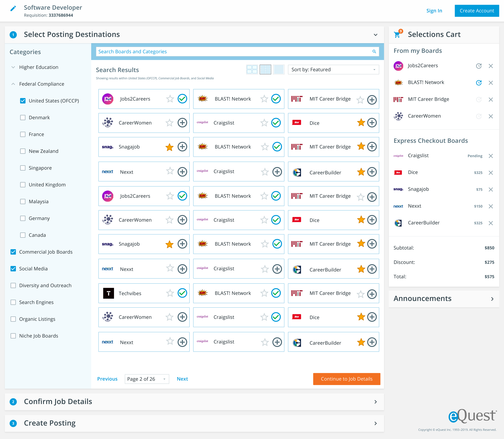Remove MIT Career Bridge from the cart
Image resolution: width=504 pixels, height=439 pixels.
pyautogui.click(x=490, y=99)
